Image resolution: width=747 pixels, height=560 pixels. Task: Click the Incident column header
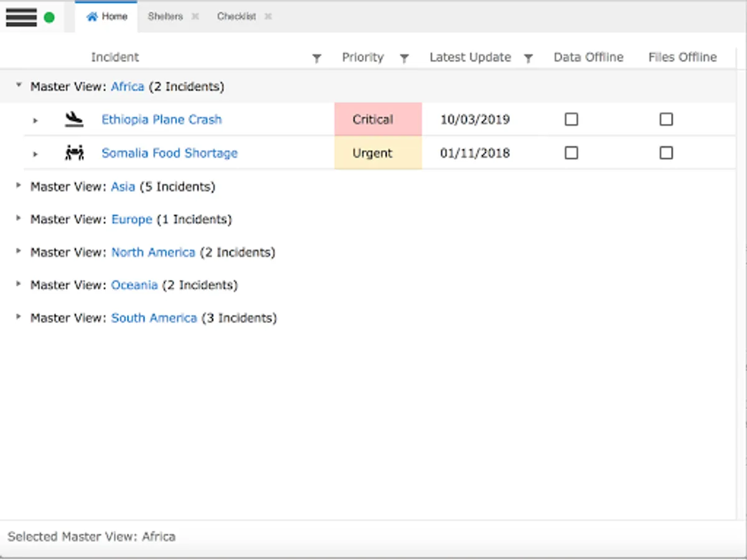tap(115, 57)
